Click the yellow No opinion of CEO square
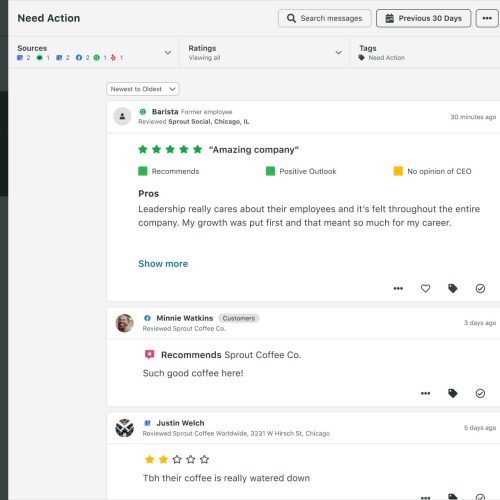500x500 pixels. 398,171
